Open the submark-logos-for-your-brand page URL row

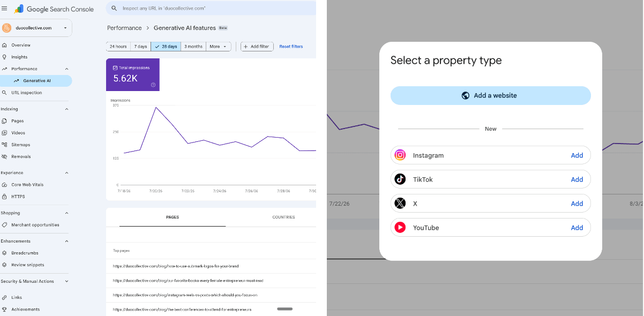coord(211,266)
